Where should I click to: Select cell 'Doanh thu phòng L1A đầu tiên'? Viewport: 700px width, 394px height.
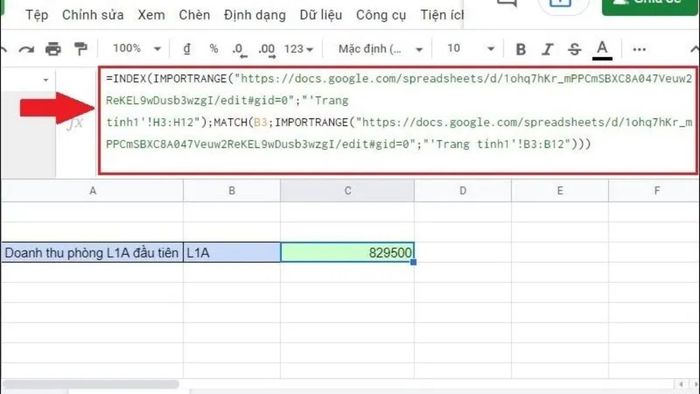(x=92, y=253)
